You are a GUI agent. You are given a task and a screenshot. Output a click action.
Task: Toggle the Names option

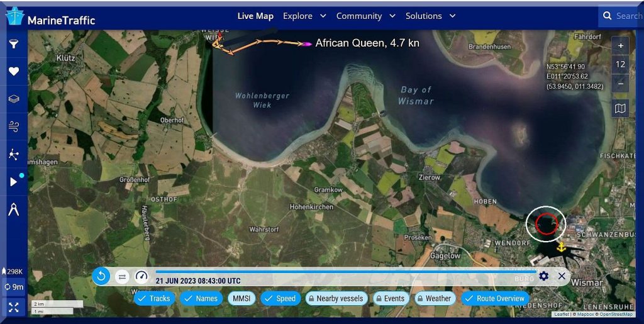(x=201, y=298)
